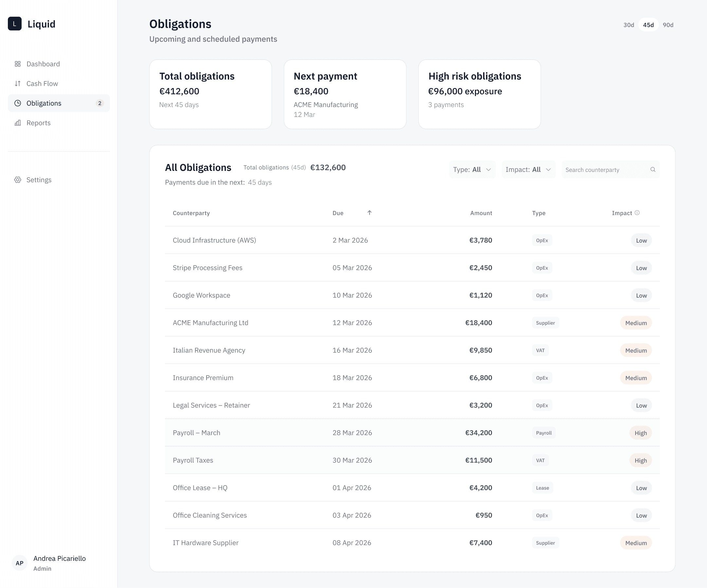The width and height of the screenshot is (707, 588).
Task: Click the search magnifier icon
Action: pyautogui.click(x=652, y=169)
